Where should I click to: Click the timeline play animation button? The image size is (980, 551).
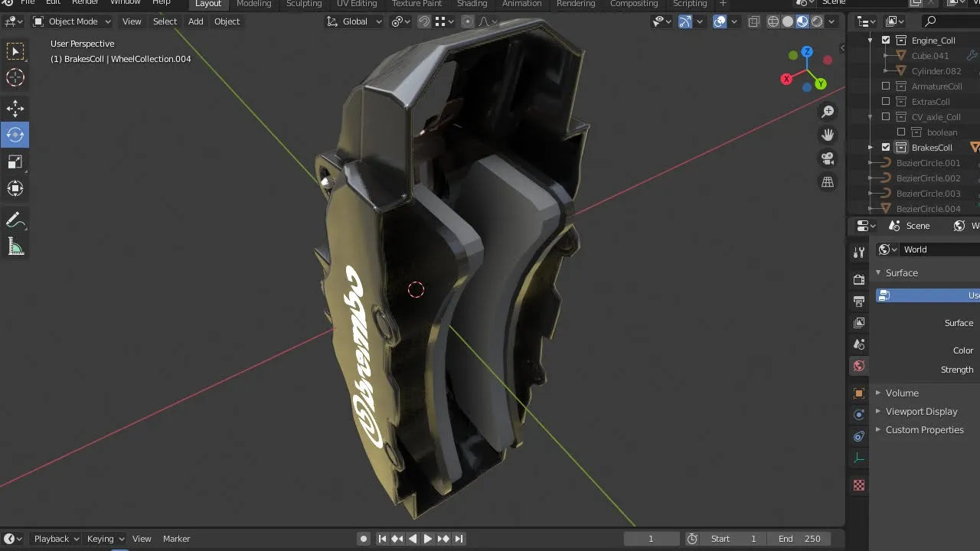tap(428, 539)
